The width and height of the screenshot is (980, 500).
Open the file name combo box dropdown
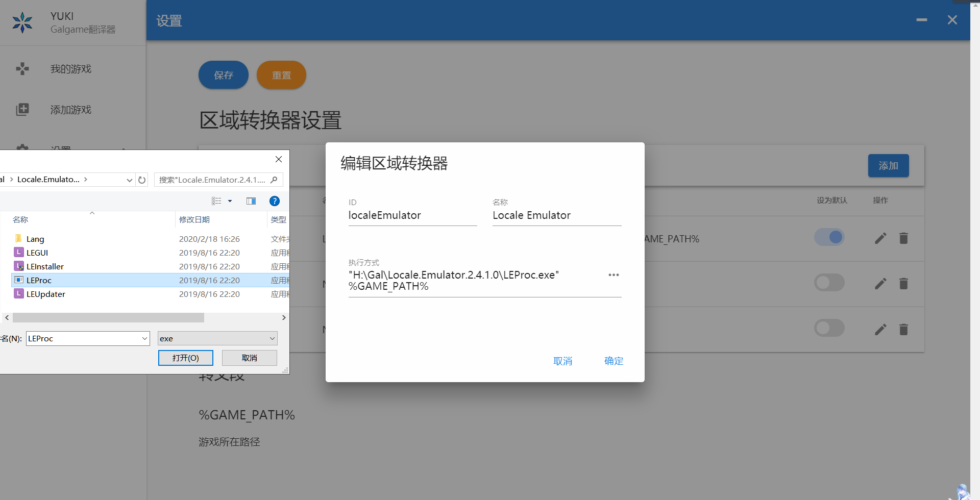[144, 338]
